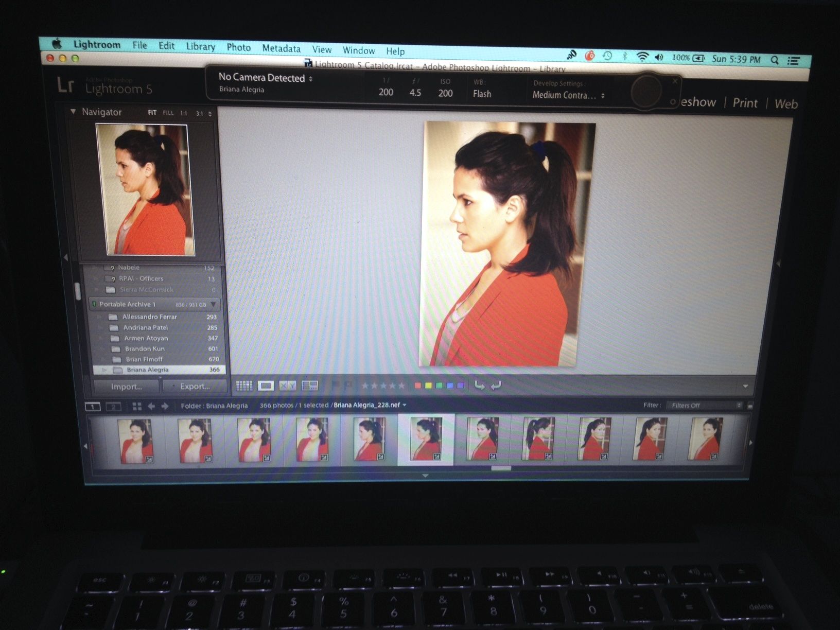This screenshot has width=840, height=630.
Task: Toggle the main window display button
Action: coord(93,407)
